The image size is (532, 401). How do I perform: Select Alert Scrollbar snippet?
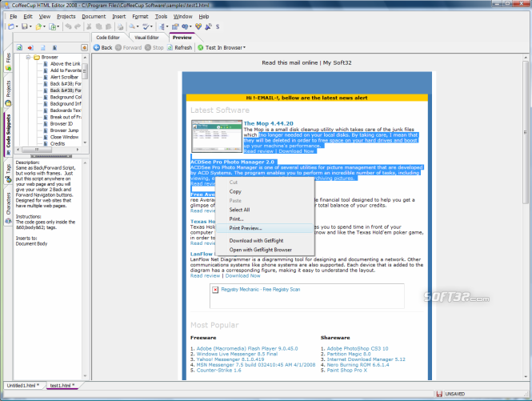(x=64, y=77)
